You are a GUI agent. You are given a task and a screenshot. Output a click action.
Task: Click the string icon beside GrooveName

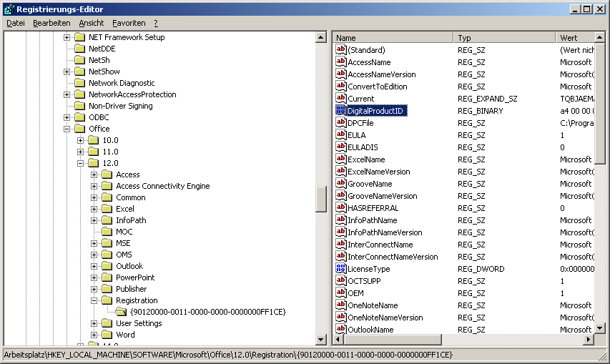pos(340,184)
